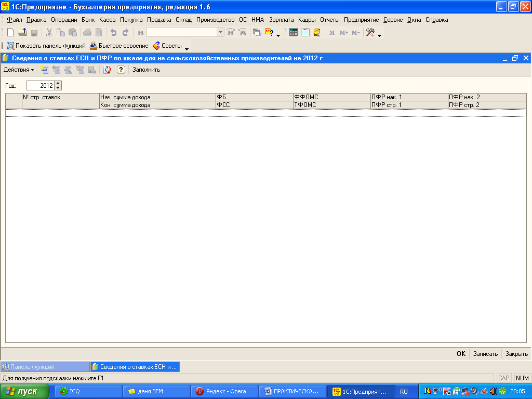Screen dimensions: 532x399
Task: Click the Save diskette icon
Action: coord(34,33)
